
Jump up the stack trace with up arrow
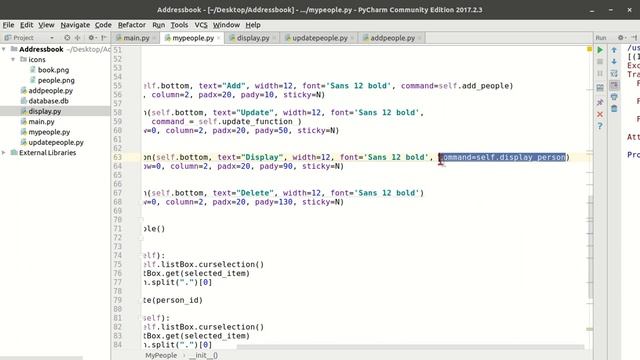tap(614, 50)
